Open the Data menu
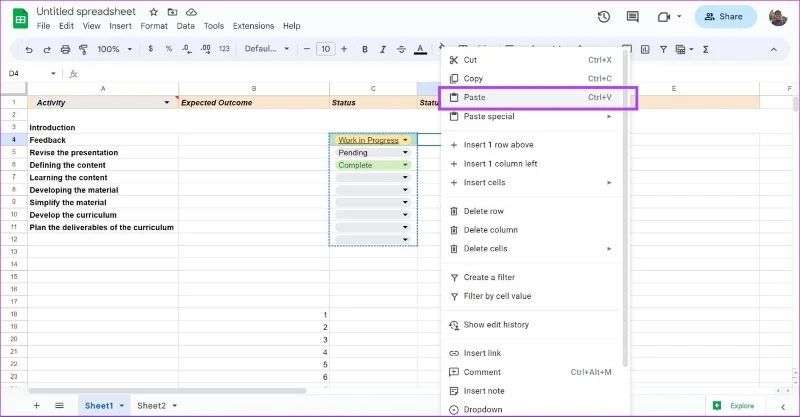800x417 pixels. 186,26
